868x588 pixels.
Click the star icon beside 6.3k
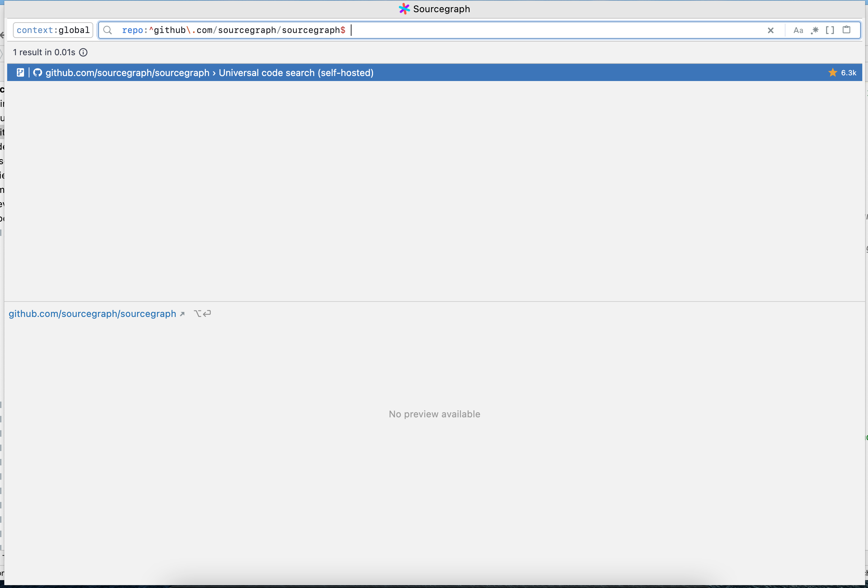[832, 72]
